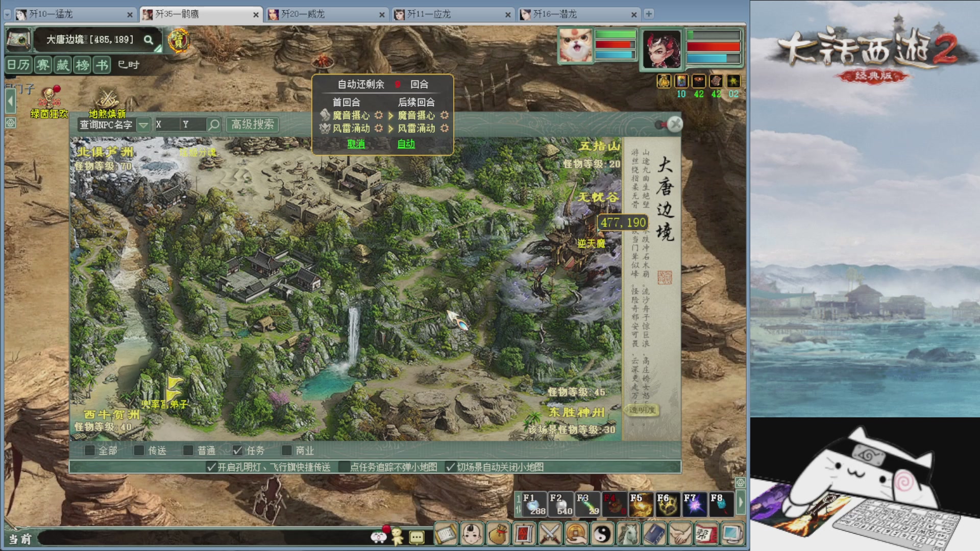Use the F7 purple spark skill slot
The width and height of the screenshot is (980, 551).
pyautogui.click(x=695, y=504)
